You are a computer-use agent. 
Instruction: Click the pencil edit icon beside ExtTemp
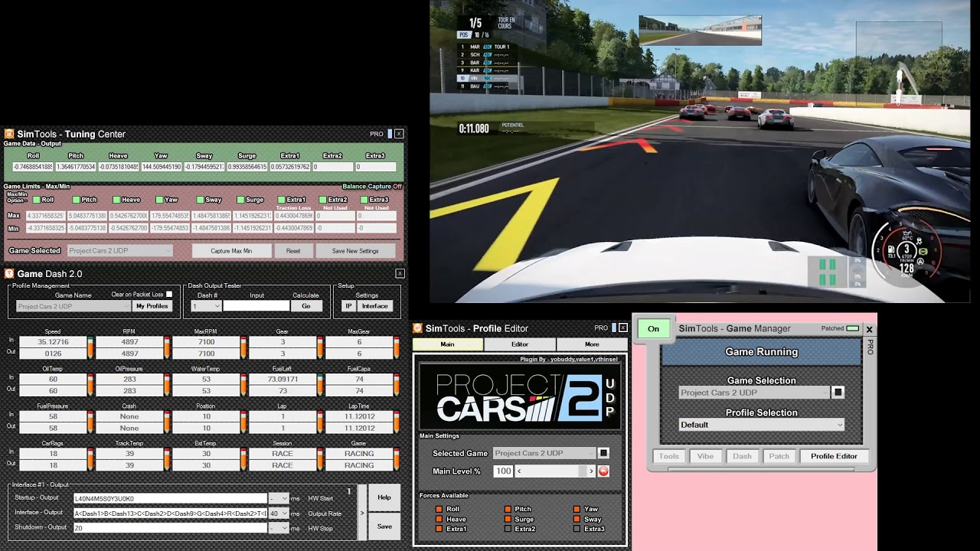[x=243, y=459]
